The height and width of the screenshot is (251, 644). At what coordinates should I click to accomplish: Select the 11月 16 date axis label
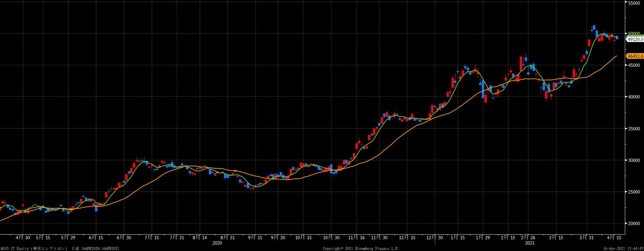[357, 238]
